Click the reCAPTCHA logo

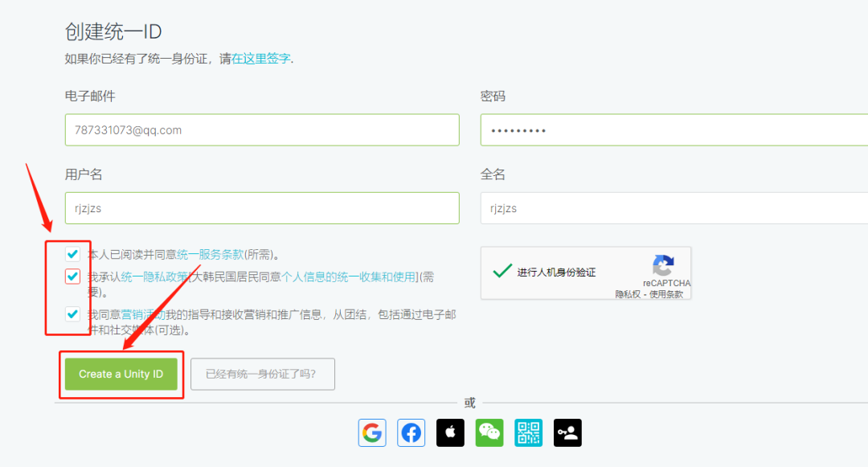(662, 265)
